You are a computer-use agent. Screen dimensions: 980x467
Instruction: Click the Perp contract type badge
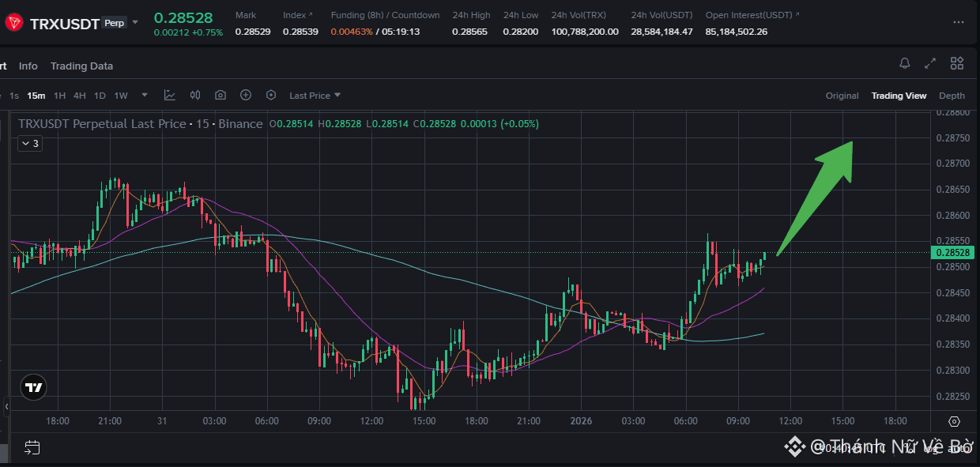[x=114, y=23]
